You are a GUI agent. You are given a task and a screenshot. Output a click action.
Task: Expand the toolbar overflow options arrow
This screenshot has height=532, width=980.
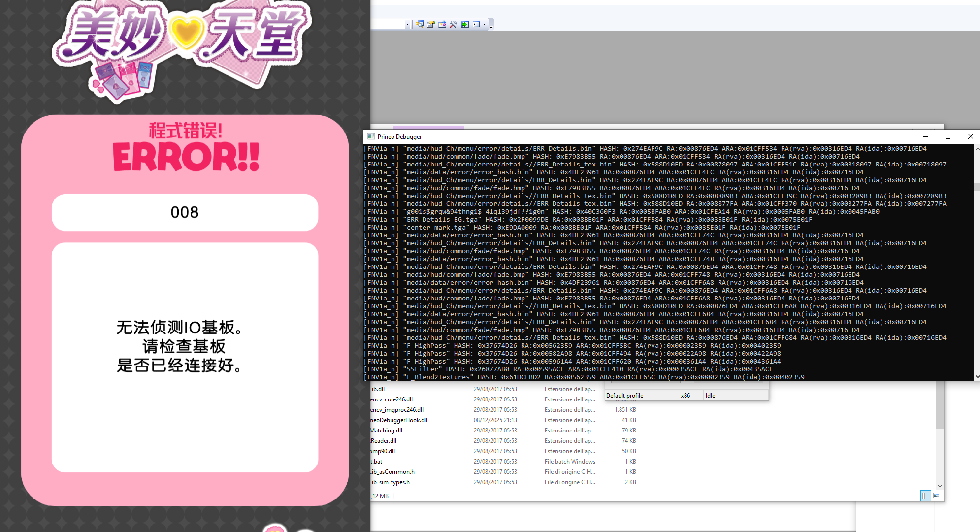point(491,26)
